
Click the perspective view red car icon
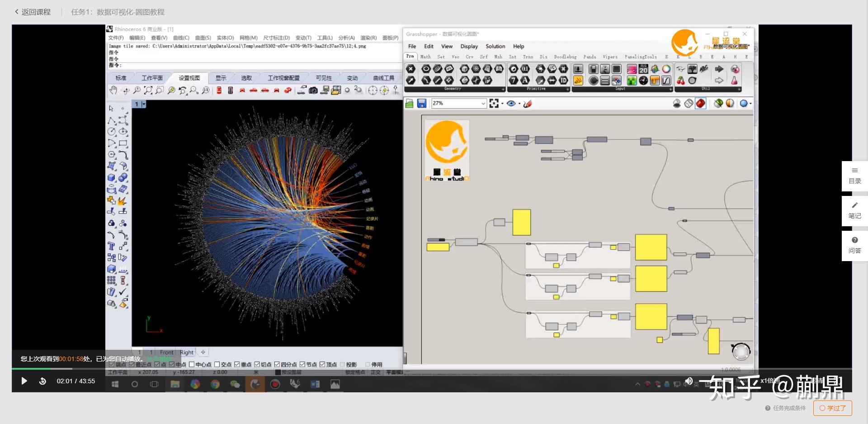coord(288,90)
